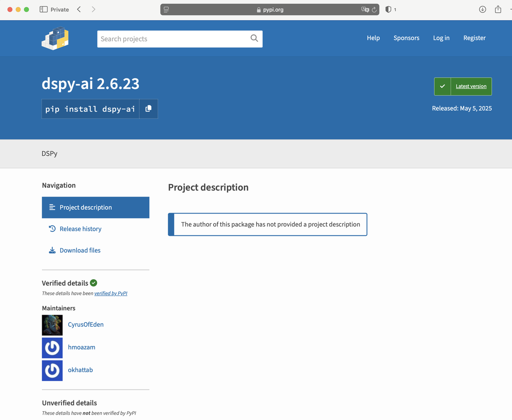Click the Download files icon
The width and height of the screenshot is (512, 420).
pyautogui.click(x=52, y=250)
